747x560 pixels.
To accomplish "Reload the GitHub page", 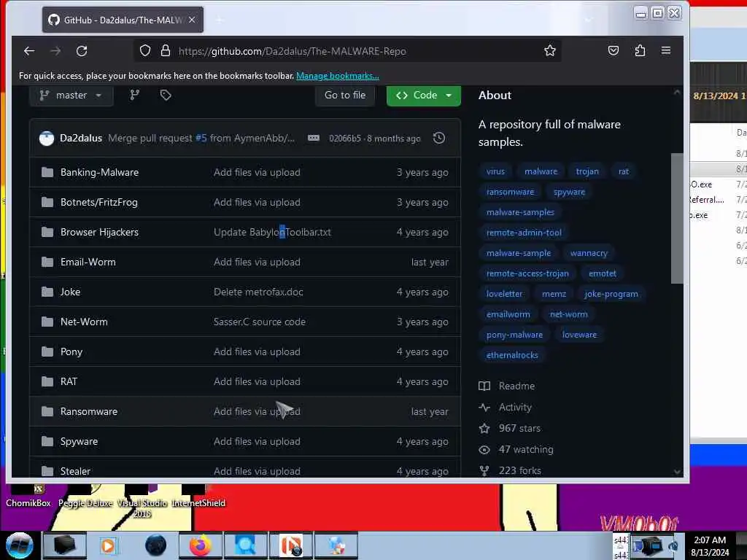I will (x=82, y=51).
